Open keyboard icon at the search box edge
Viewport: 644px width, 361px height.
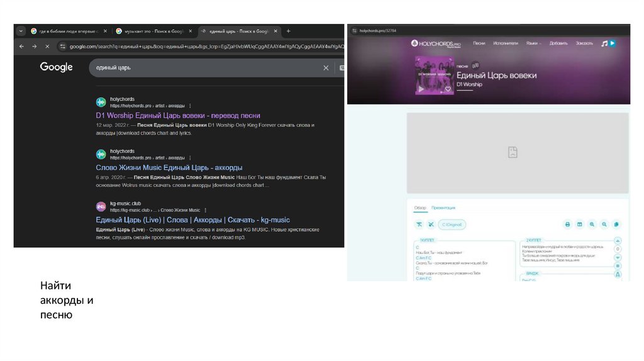coord(341,68)
